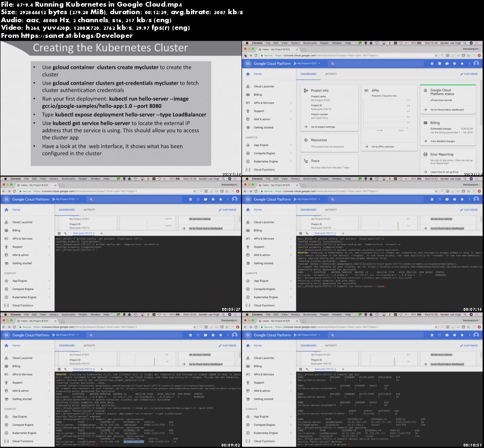This screenshot has height=448, width=484.
Task: Click the Trace card heading
Action: coord(315,161)
